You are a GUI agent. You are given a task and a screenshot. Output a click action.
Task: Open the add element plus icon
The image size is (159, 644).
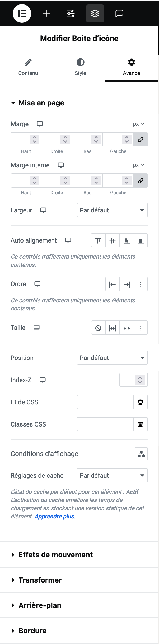coord(46,13)
